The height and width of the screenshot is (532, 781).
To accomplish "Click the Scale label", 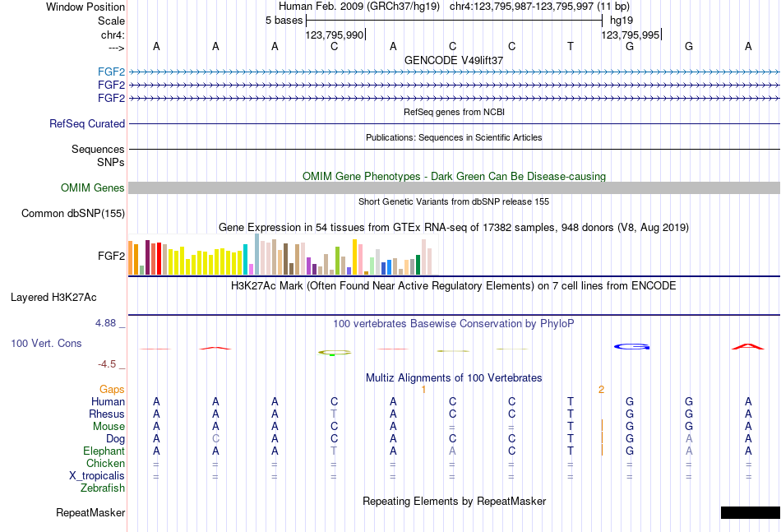I will [111, 21].
